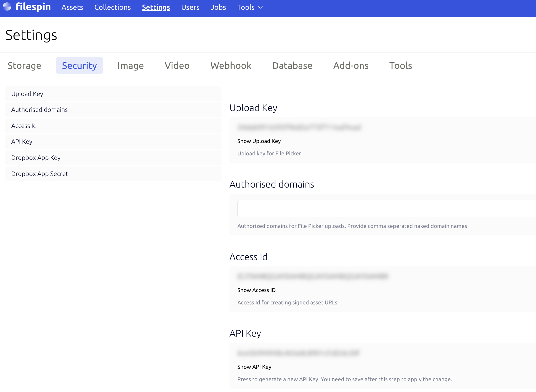Open the Assets page

[x=72, y=7]
